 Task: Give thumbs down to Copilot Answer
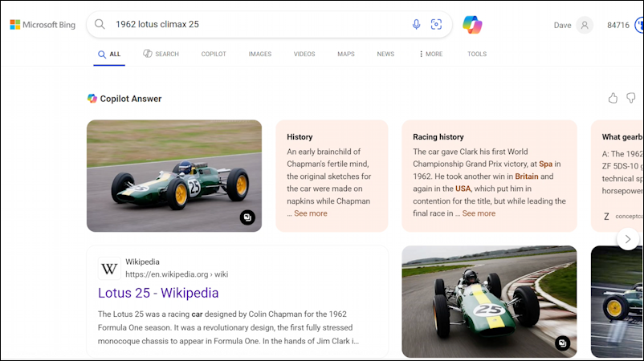tap(631, 98)
